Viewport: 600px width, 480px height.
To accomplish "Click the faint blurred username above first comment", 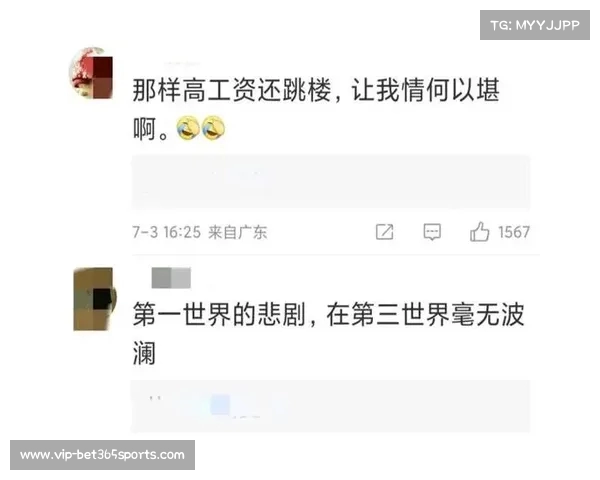I will [x=182, y=63].
